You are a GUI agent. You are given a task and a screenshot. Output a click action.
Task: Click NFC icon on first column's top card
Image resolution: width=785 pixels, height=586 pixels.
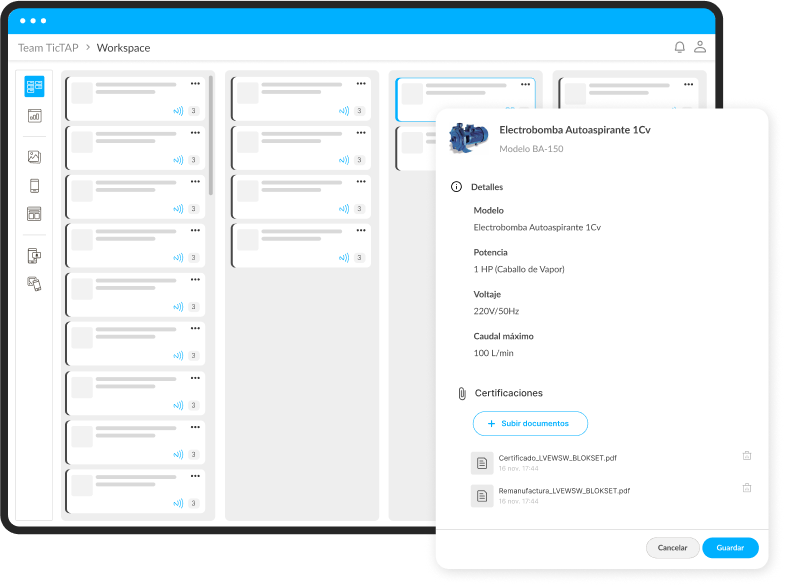tap(178, 111)
